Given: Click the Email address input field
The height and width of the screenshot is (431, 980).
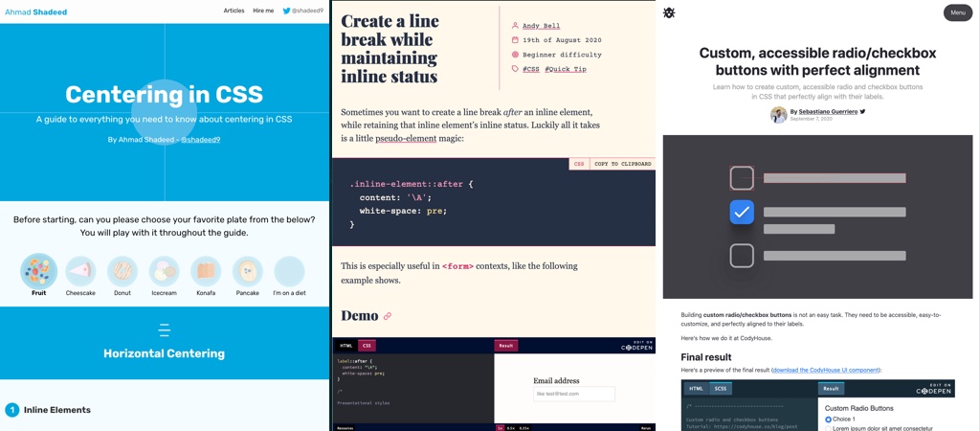Looking at the screenshot, I should pos(573,394).
